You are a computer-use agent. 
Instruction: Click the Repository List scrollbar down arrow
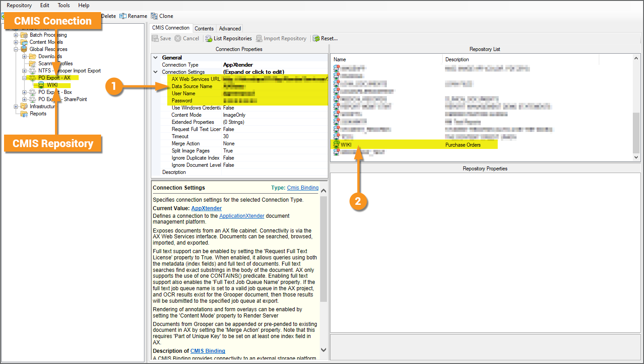[x=637, y=157]
